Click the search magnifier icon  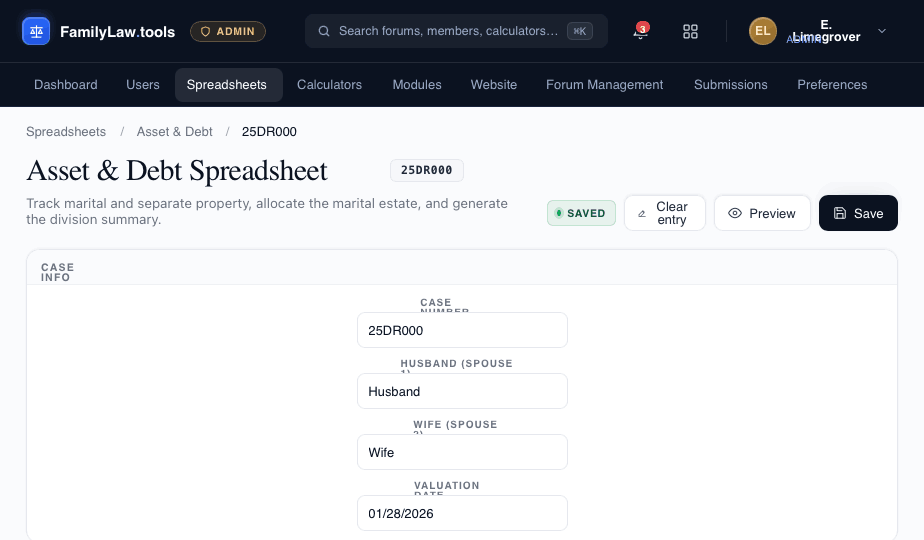324,31
